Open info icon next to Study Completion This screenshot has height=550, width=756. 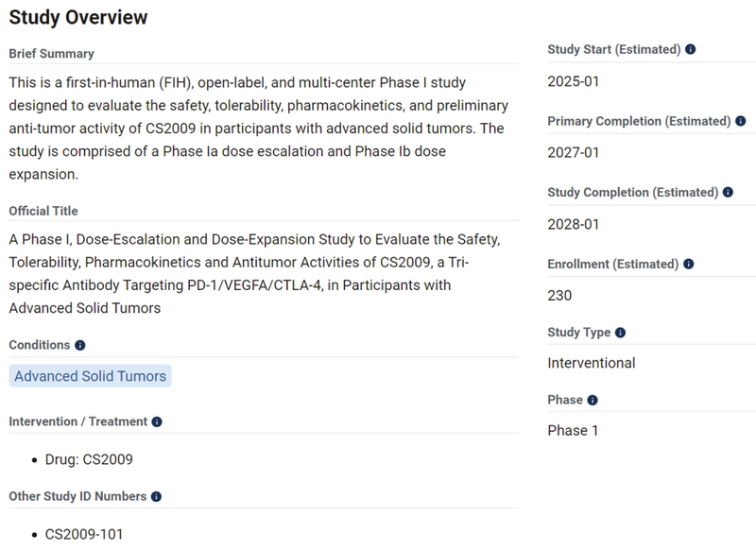click(728, 193)
